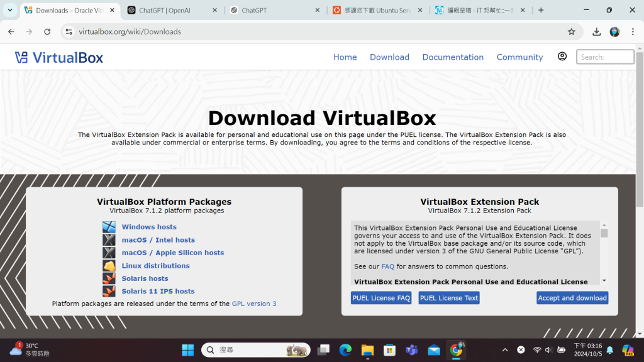644x362 pixels.
Task: Click the Chrome taskbar icon
Action: [x=456, y=349]
